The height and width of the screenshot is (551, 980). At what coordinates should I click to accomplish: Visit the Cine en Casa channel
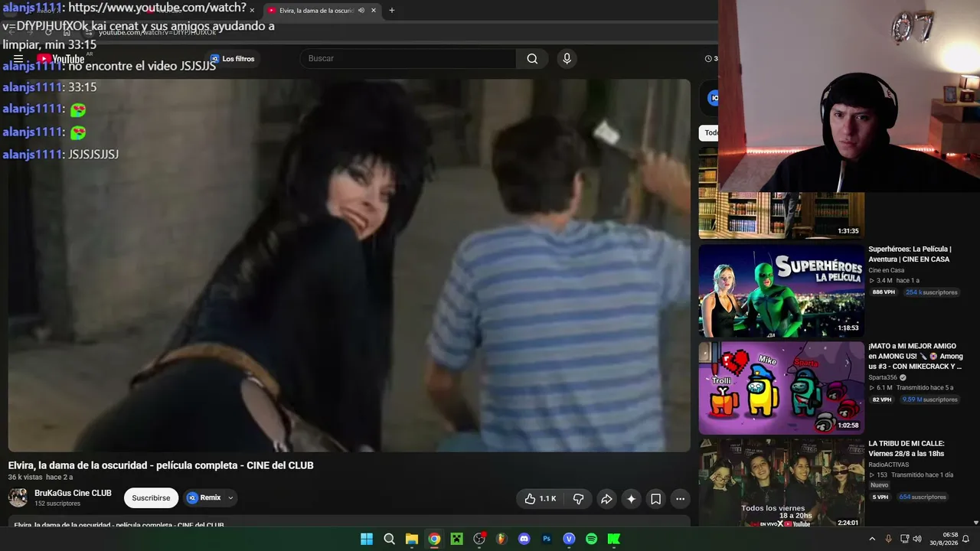(x=886, y=270)
